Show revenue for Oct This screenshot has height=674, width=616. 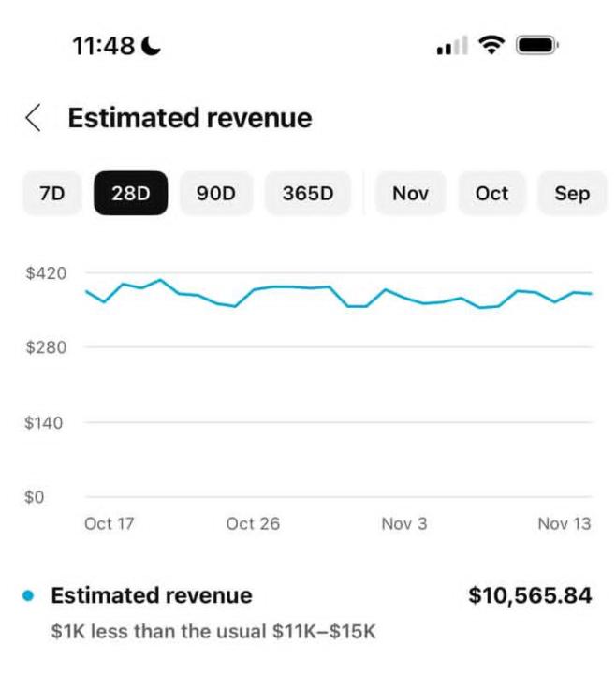(x=491, y=194)
